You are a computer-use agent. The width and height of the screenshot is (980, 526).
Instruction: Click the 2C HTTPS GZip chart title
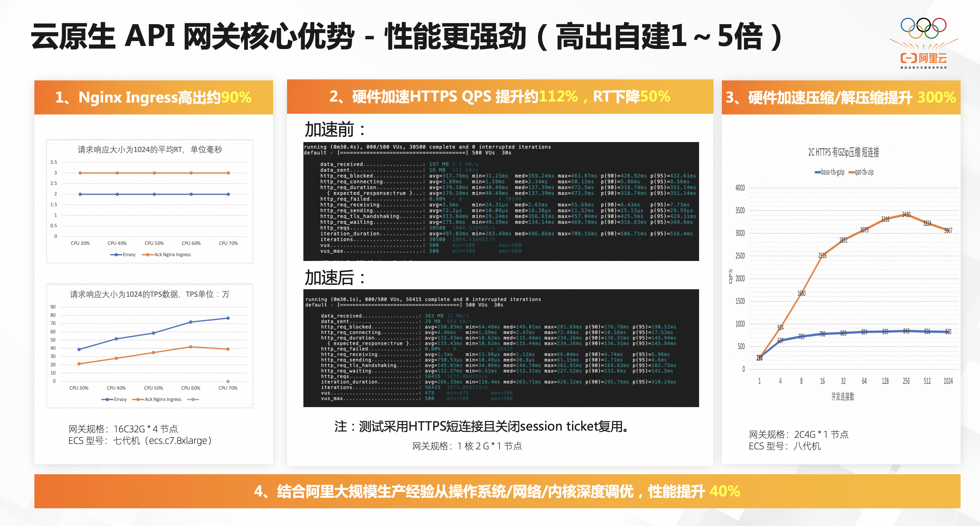point(843,152)
